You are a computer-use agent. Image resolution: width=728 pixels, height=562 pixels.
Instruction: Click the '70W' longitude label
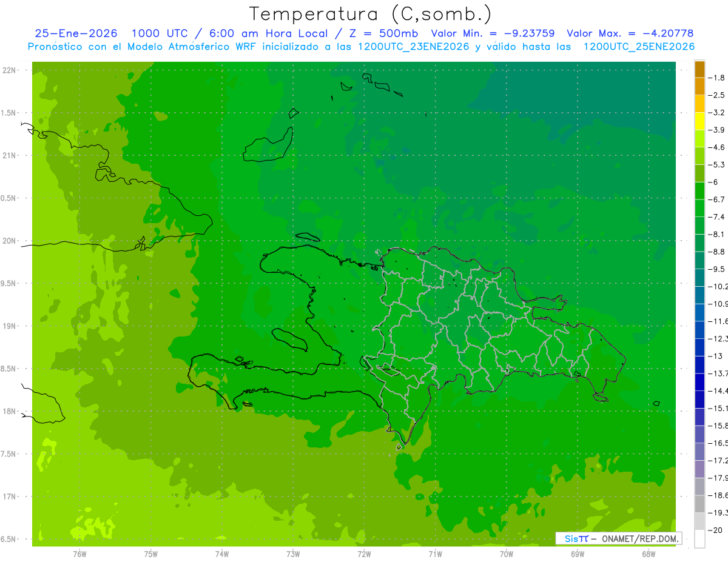tap(507, 554)
